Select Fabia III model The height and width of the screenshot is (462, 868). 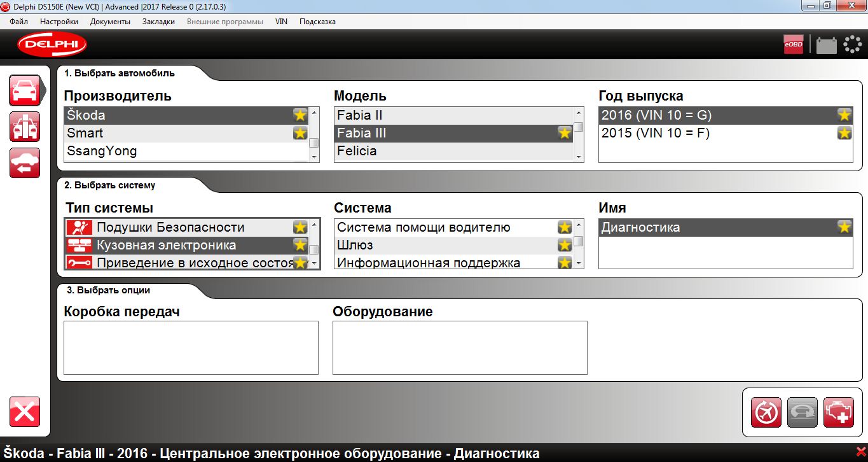(453, 133)
